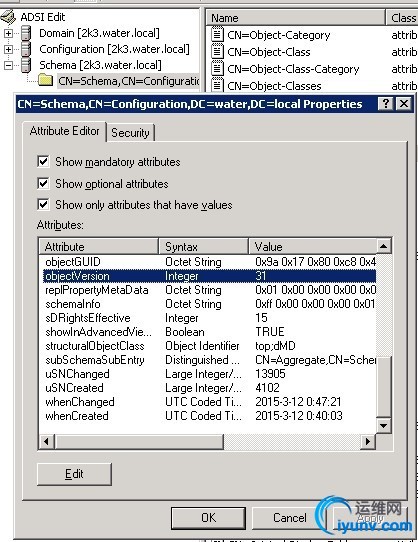Select the sDRightsEffective attribute row
This screenshot has height=542, width=418.
209,318
